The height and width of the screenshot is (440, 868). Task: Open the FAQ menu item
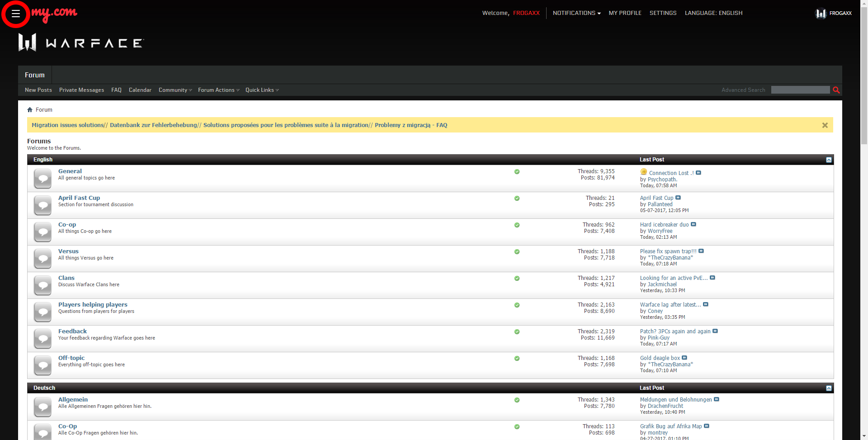click(x=116, y=90)
